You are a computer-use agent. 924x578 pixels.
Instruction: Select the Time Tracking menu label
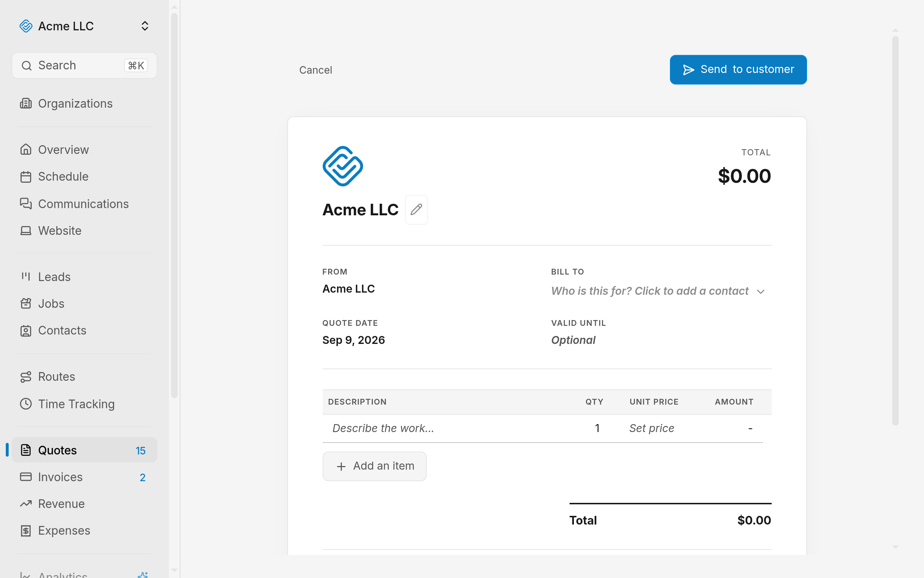77,404
